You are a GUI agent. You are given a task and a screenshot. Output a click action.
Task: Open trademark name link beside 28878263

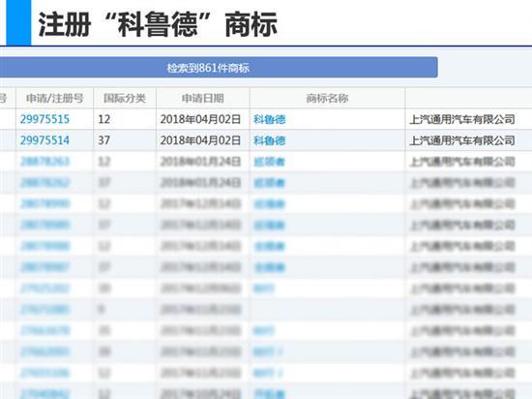click(270, 162)
